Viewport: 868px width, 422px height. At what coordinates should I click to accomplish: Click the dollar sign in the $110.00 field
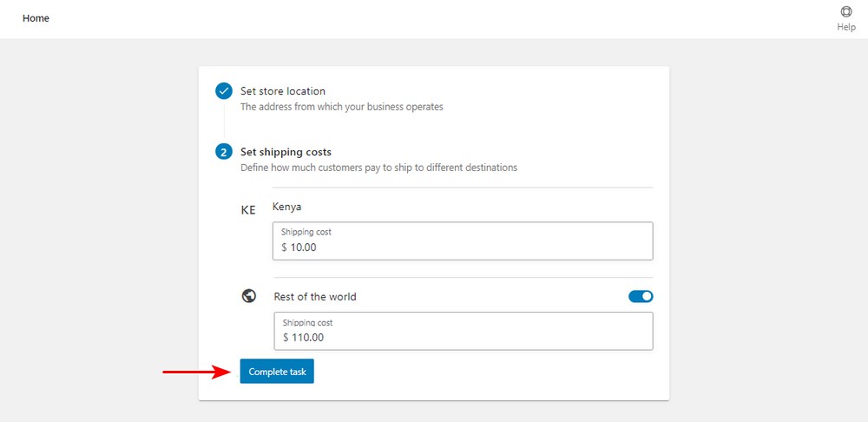coord(286,338)
